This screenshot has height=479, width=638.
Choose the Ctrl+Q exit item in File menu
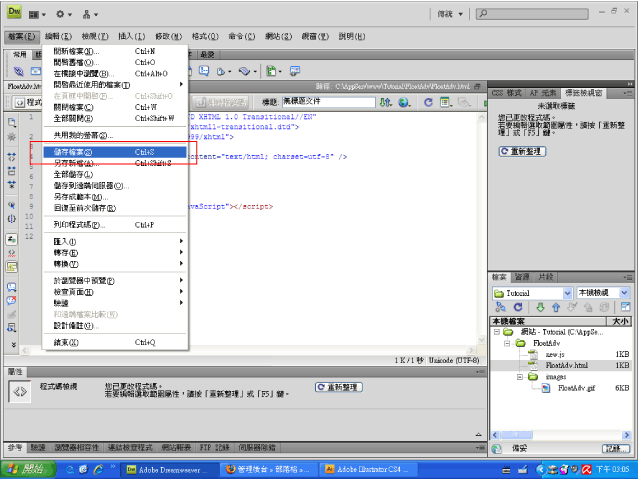click(115, 343)
